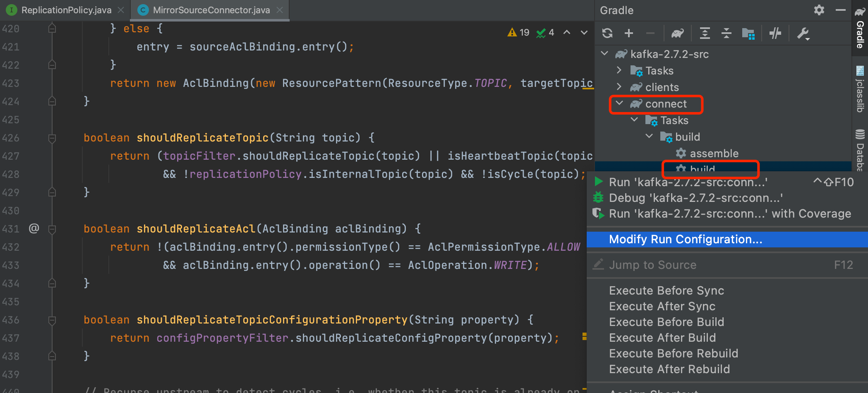
Task: Hide the Gradle tool window
Action: click(x=841, y=10)
